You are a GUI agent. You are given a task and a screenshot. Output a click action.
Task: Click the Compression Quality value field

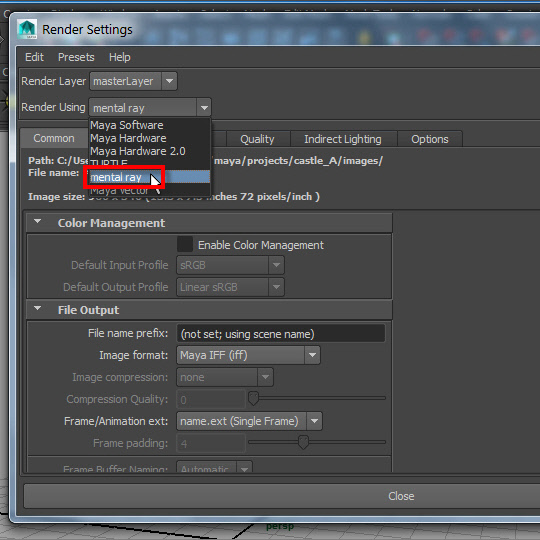tap(211, 399)
